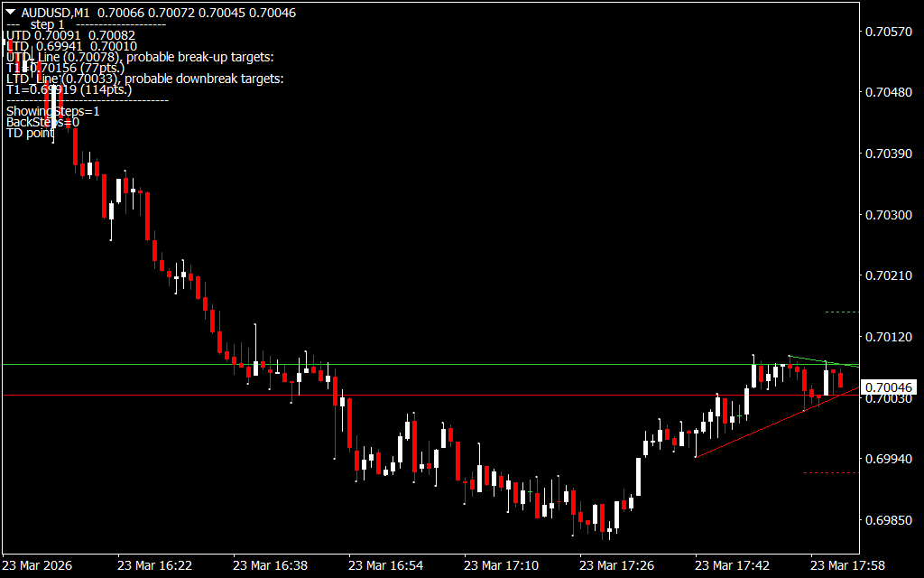Viewport: 924px width, 578px height.
Task: Click the 23 Mar 2026 date label
Action: [x=38, y=565]
